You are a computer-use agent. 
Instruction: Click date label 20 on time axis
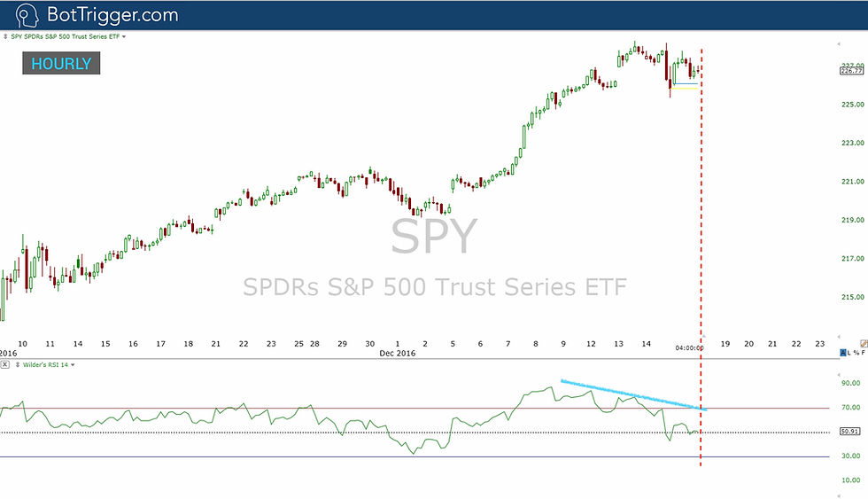tap(749, 344)
